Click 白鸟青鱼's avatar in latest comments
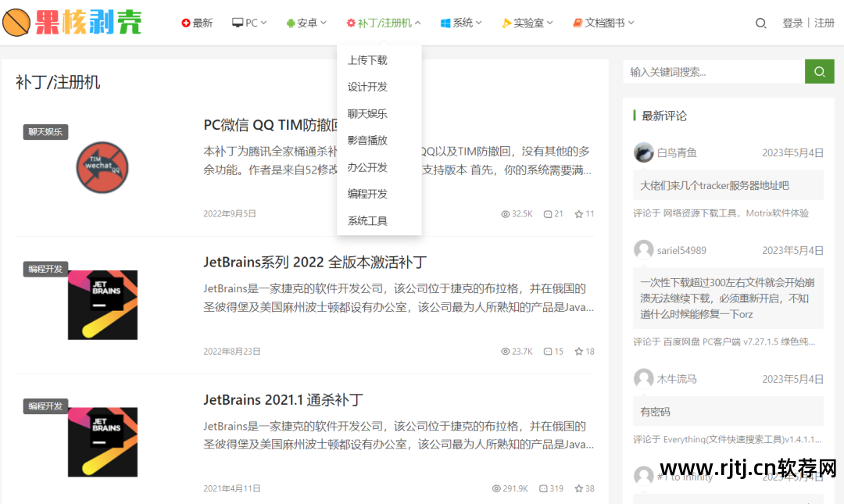The width and height of the screenshot is (844, 504). (x=642, y=152)
